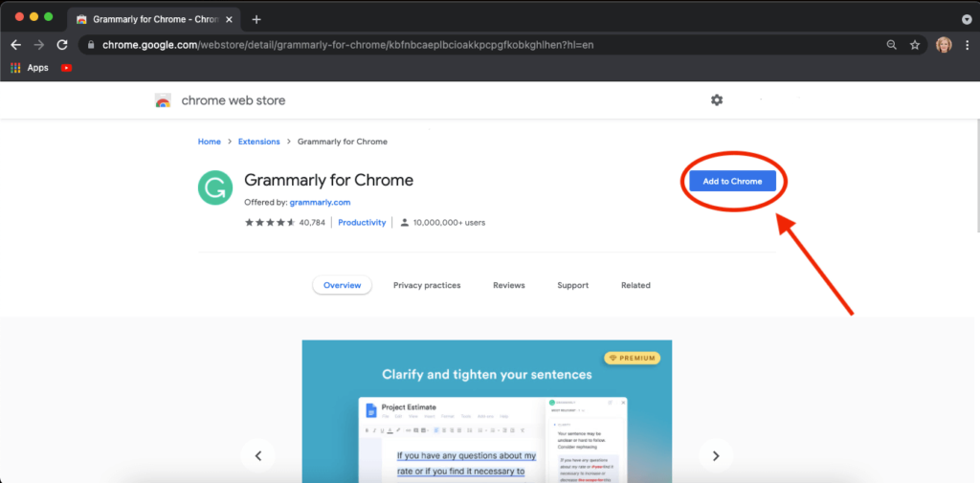Bookmark this page with the star
980x483 pixels.
click(x=914, y=45)
